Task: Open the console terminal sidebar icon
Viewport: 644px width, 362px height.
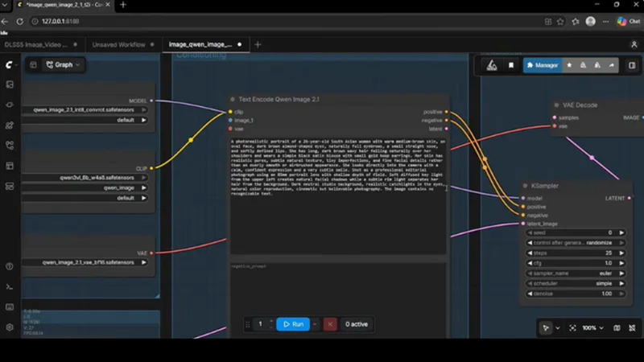Action: 10,287
